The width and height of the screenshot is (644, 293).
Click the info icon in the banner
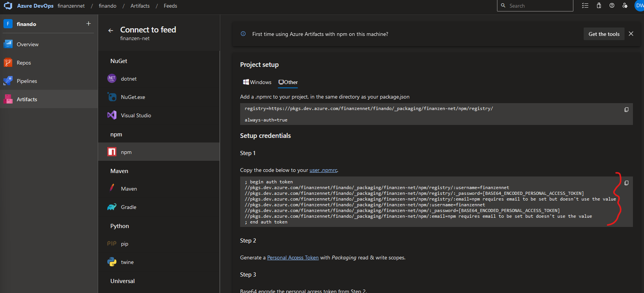[x=243, y=34]
